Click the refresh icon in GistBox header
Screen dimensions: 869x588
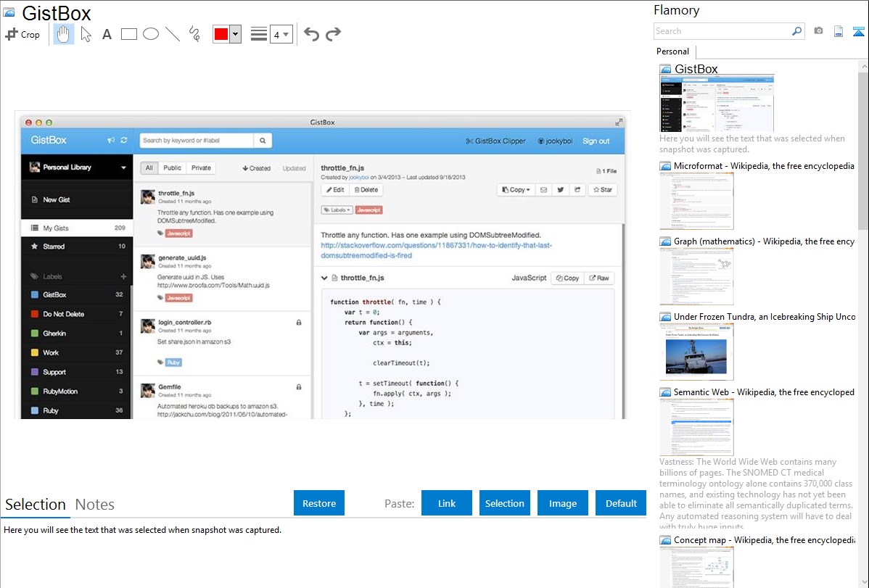[x=123, y=140]
